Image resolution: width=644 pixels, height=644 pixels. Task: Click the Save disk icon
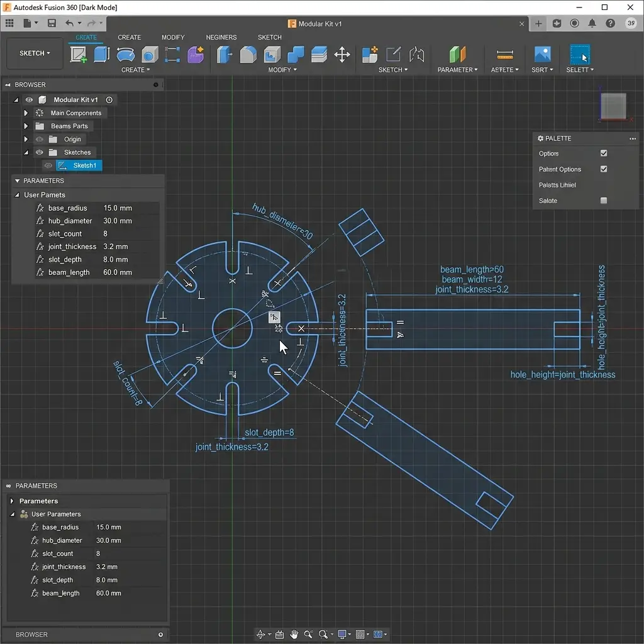point(52,23)
